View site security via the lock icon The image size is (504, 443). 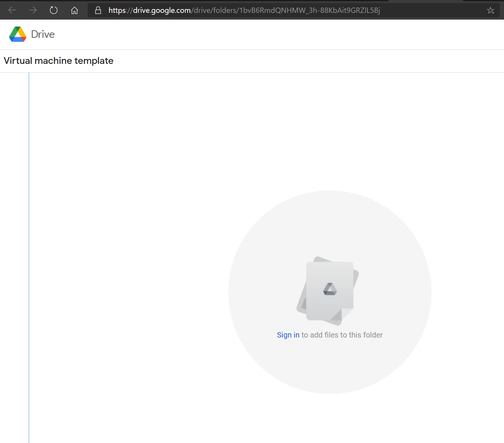98,10
